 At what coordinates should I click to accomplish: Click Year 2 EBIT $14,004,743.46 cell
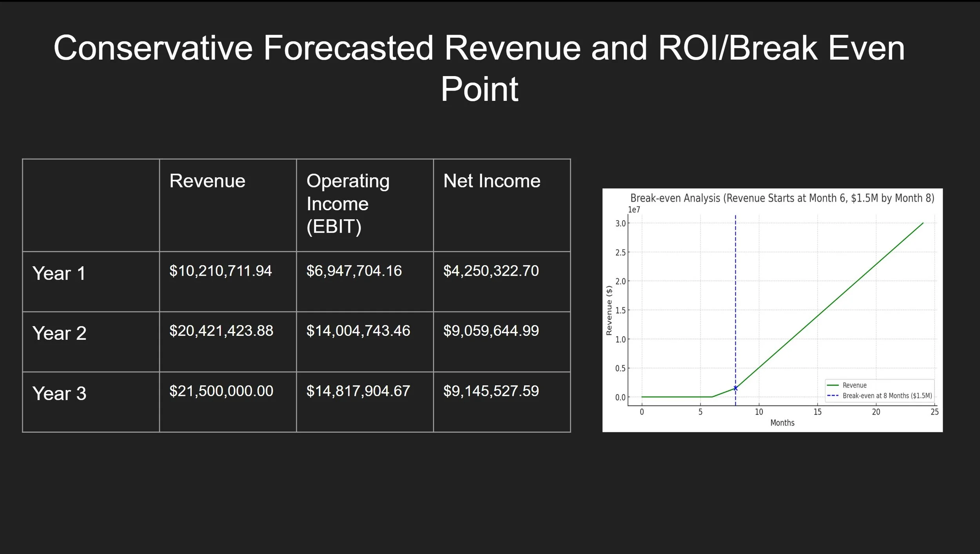358,331
